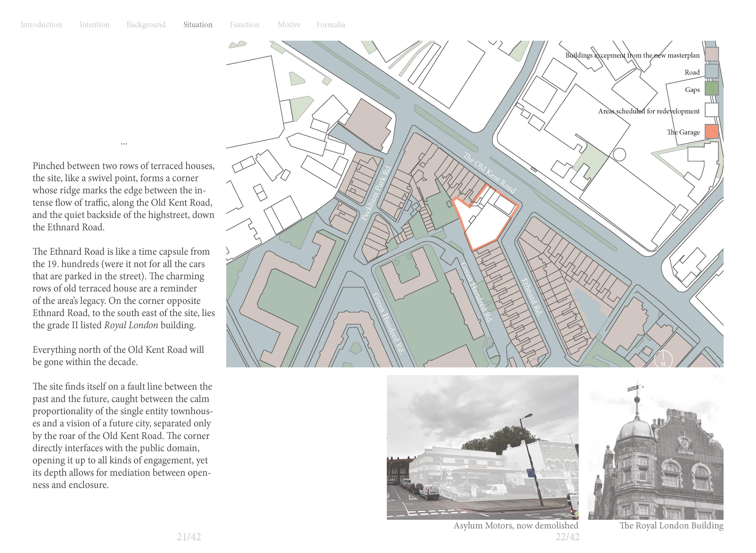756x553 pixels.
Task: Open the Formalia section tab
Action: click(x=330, y=24)
